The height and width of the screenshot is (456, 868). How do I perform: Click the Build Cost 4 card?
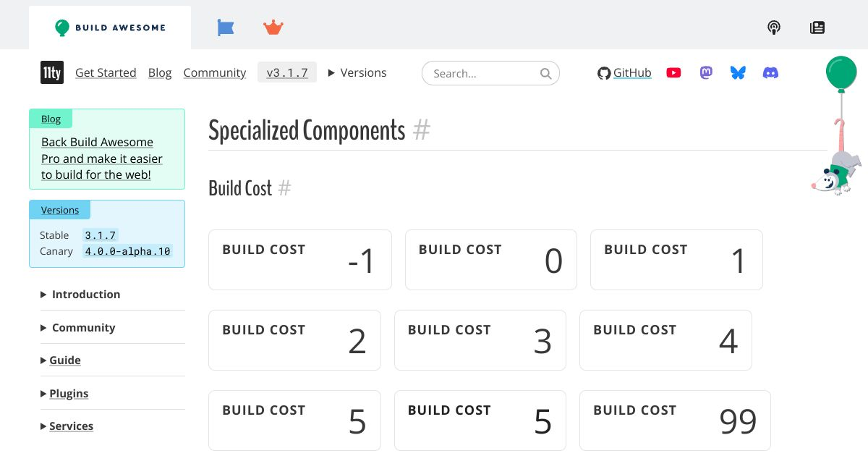click(665, 340)
